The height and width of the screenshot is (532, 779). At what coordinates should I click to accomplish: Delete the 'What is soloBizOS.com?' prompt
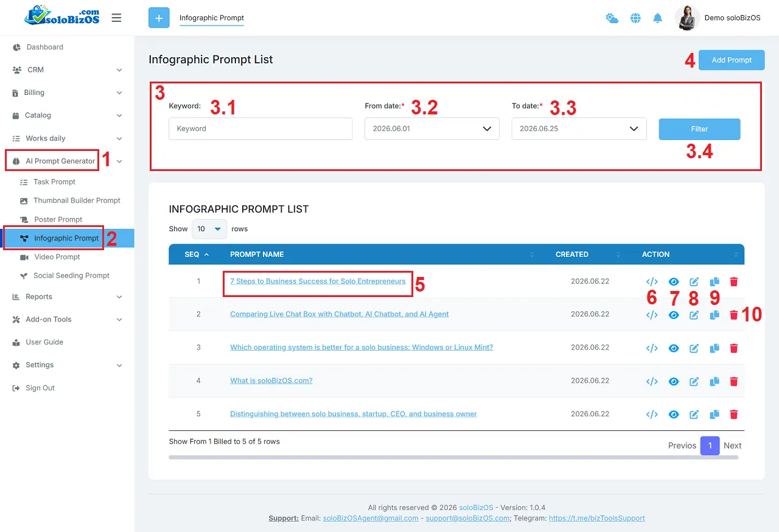click(x=734, y=381)
